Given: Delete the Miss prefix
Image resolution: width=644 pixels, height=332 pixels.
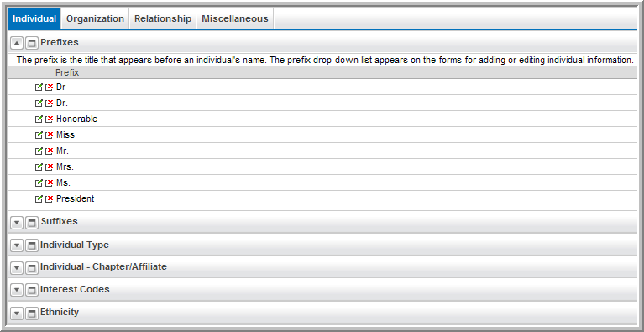Looking at the screenshot, I should coord(50,134).
